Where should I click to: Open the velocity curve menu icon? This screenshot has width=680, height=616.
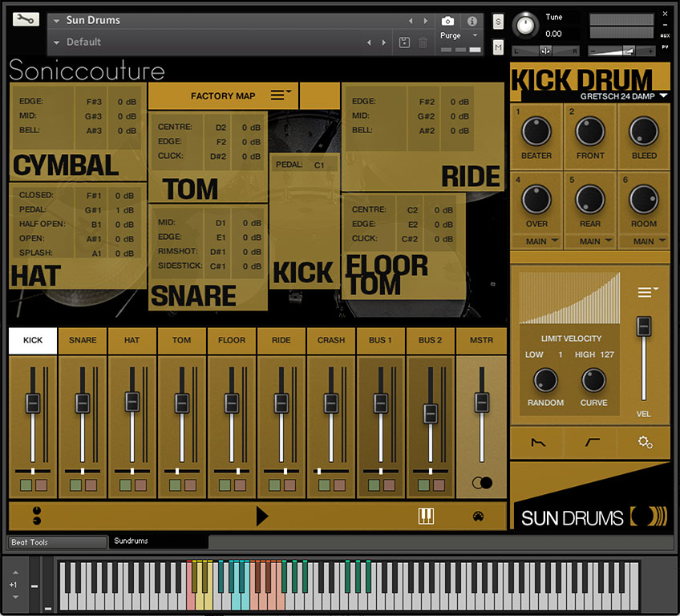click(647, 293)
